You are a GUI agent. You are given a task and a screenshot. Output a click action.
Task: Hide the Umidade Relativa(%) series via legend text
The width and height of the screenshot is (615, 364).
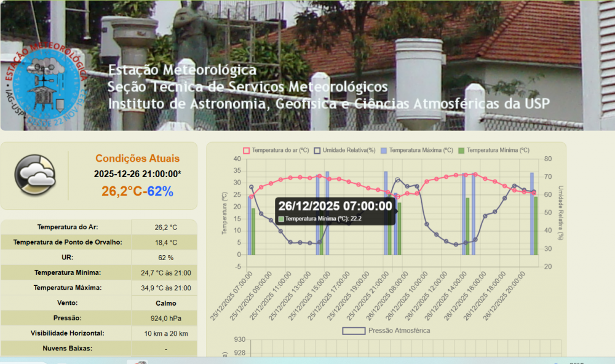tap(348, 150)
